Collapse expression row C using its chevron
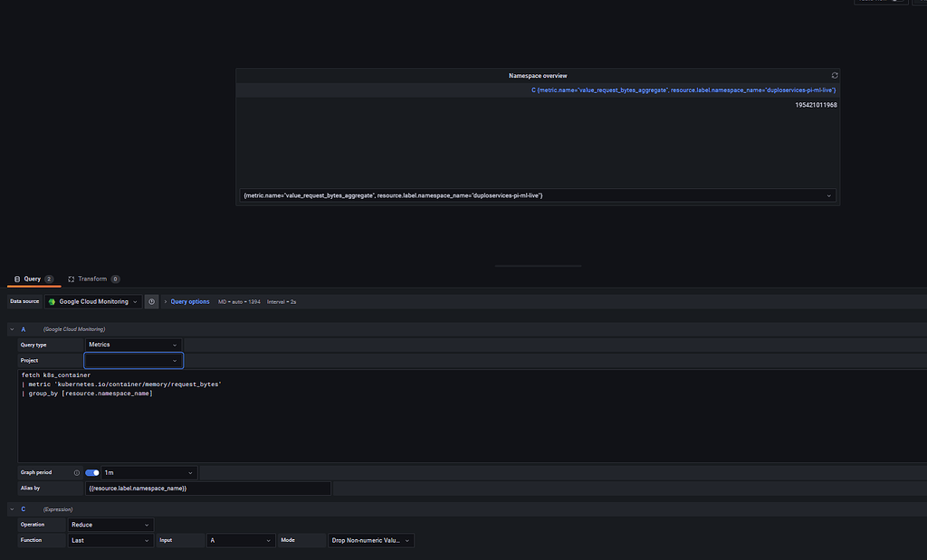 [x=10, y=508]
